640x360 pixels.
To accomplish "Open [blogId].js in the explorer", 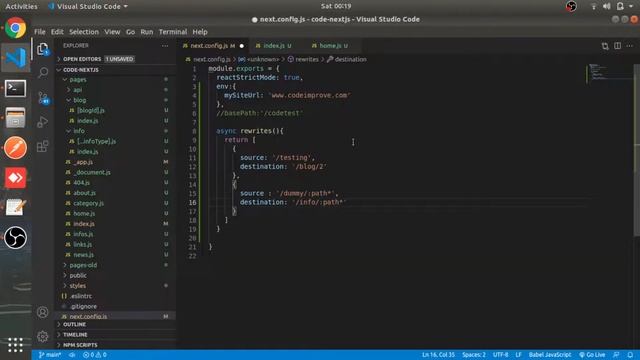I will tap(116, 111).
